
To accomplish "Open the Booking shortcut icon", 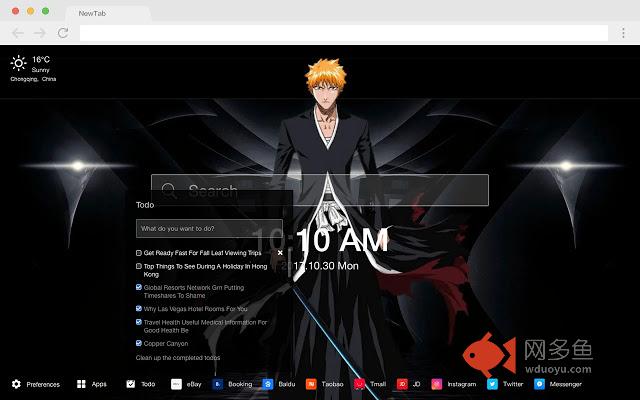I will click(218, 384).
